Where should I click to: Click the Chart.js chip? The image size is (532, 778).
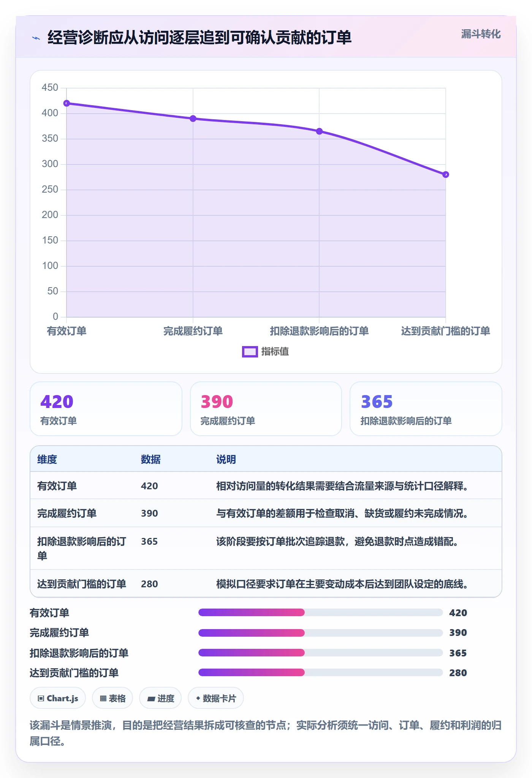tap(58, 698)
